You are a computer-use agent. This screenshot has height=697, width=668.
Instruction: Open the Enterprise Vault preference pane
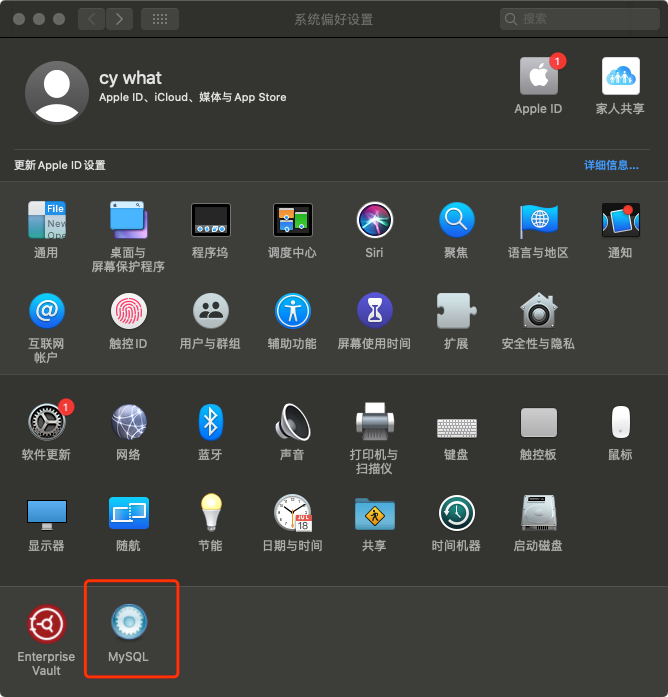pos(46,624)
